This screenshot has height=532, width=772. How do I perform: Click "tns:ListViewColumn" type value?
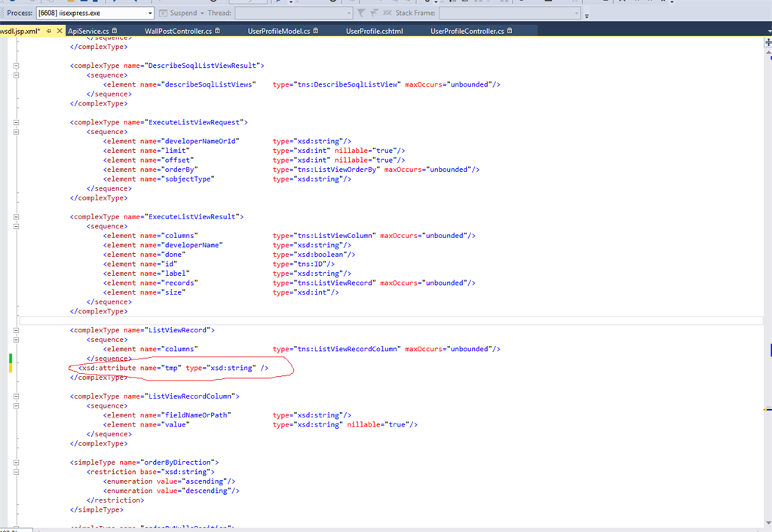[x=335, y=236]
